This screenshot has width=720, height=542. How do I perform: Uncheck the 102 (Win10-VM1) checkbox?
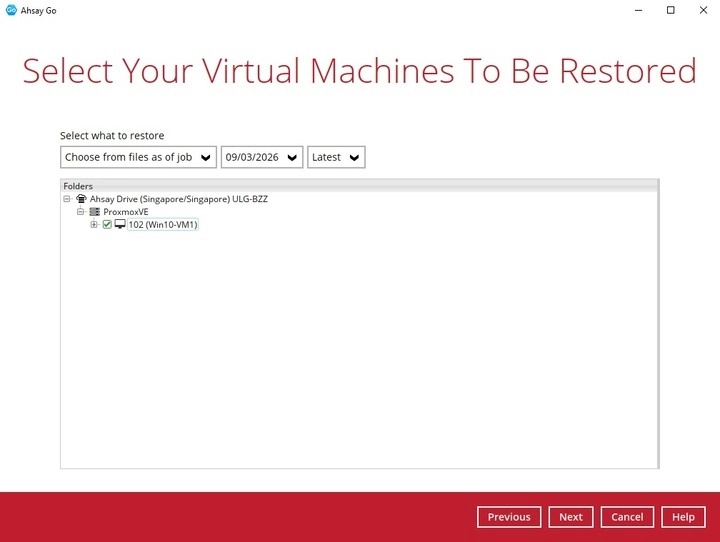(x=107, y=225)
